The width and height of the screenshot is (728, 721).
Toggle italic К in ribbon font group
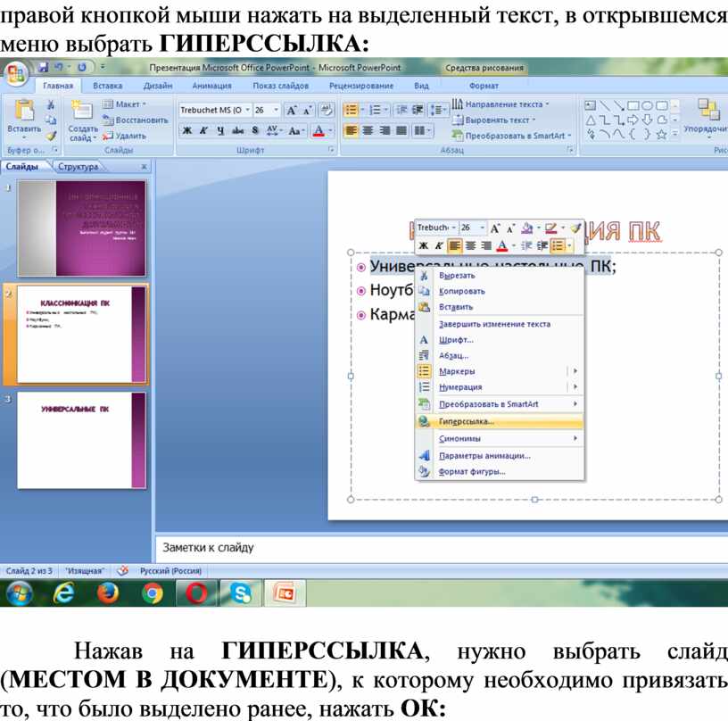point(203,131)
